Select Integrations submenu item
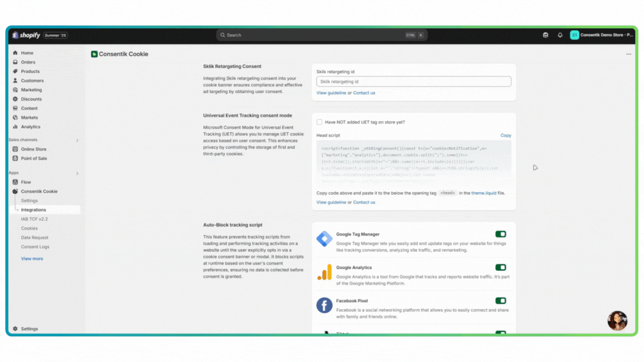 [x=34, y=209]
